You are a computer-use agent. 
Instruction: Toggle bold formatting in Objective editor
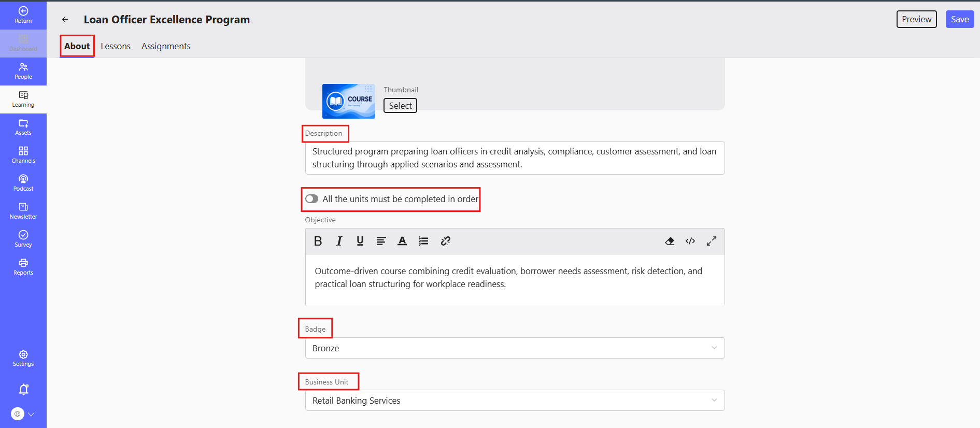318,241
